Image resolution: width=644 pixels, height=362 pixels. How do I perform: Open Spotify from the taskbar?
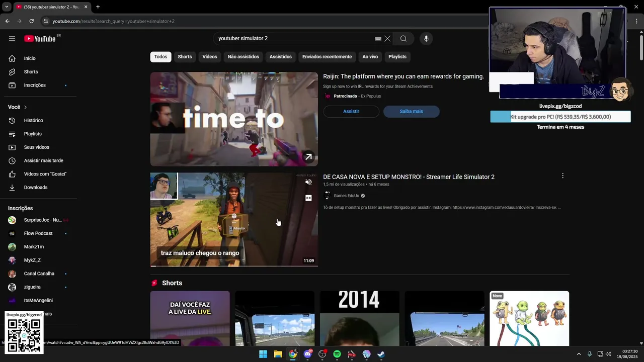[x=337, y=354]
